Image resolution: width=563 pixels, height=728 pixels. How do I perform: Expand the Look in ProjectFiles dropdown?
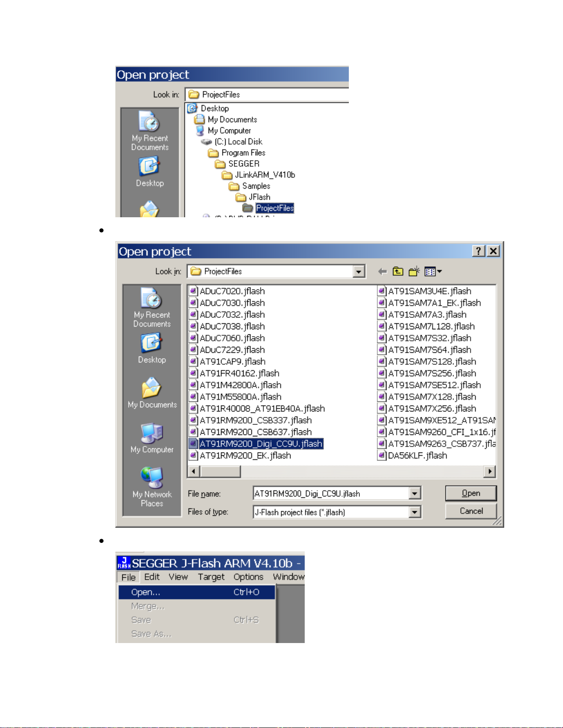point(359,271)
